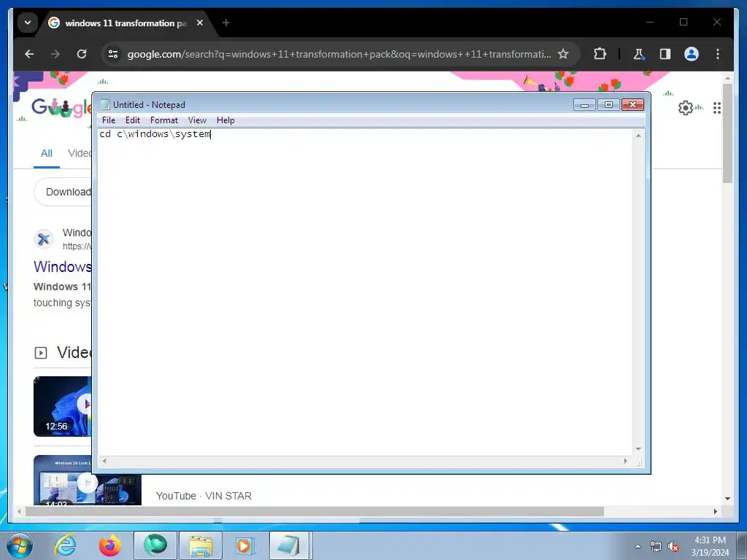Open Chrome three-dot menu
This screenshot has height=560, width=747.
click(x=718, y=54)
